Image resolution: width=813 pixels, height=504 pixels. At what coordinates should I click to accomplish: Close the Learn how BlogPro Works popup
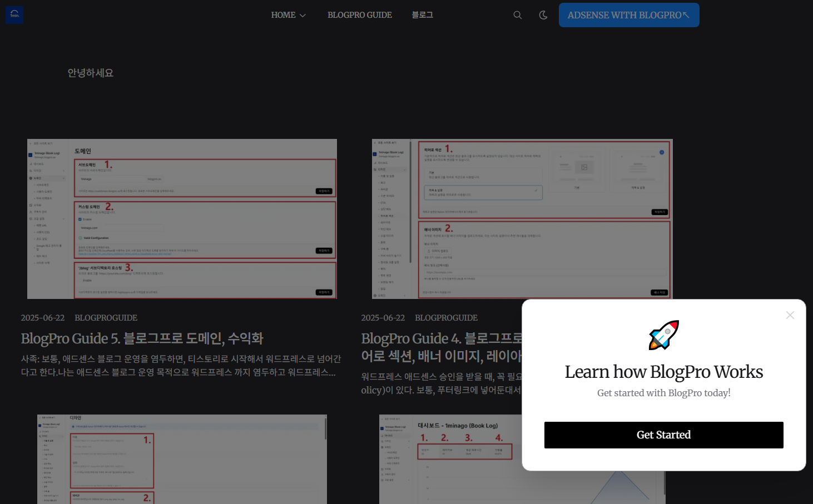[790, 315]
